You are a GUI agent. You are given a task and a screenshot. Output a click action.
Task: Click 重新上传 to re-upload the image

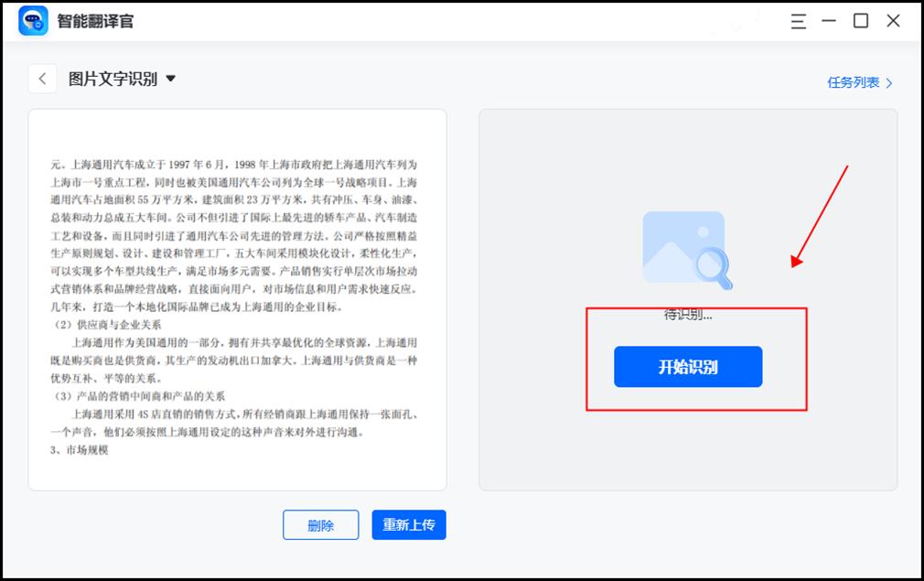point(408,525)
